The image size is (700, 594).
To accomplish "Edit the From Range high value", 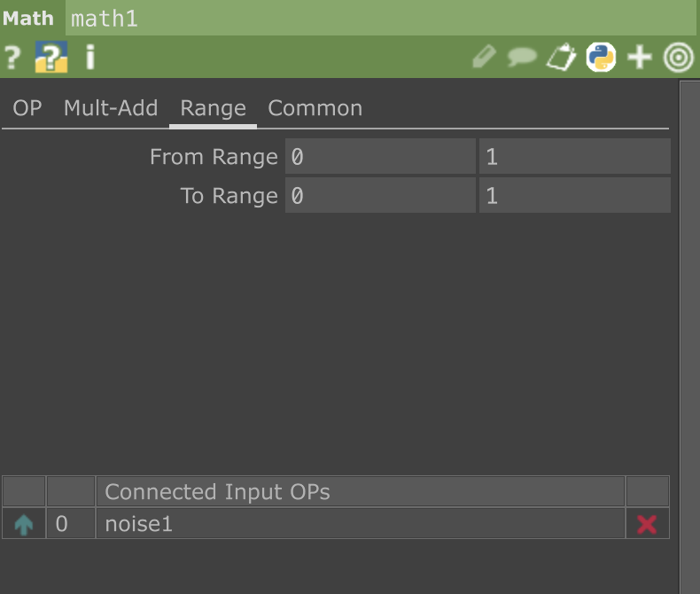I will point(574,157).
